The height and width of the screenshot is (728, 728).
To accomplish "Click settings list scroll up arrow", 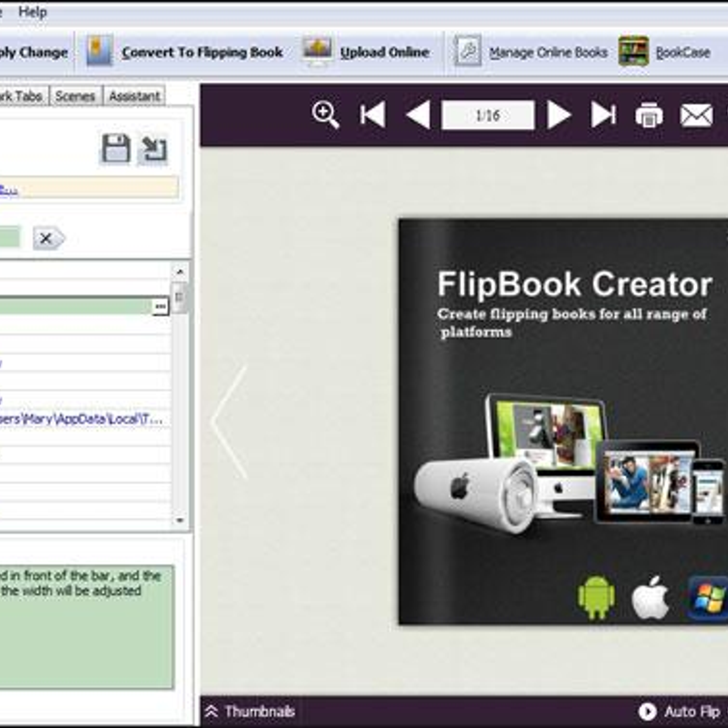I will tap(180, 272).
